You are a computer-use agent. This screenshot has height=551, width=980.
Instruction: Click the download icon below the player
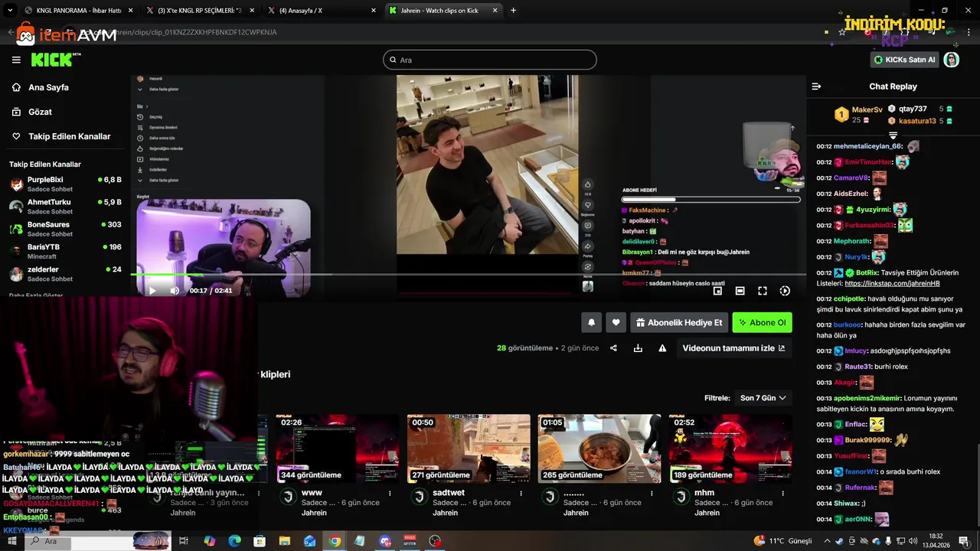tap(638, 348)
